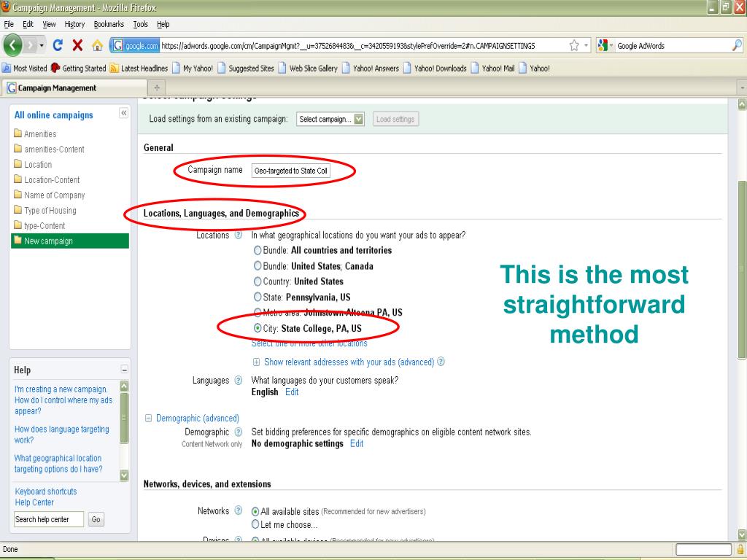Collapse the campaigns sidebar with double-chevron icon
Image resolution: width=747 pixels, height=560 pixels.
click(123, 113)
